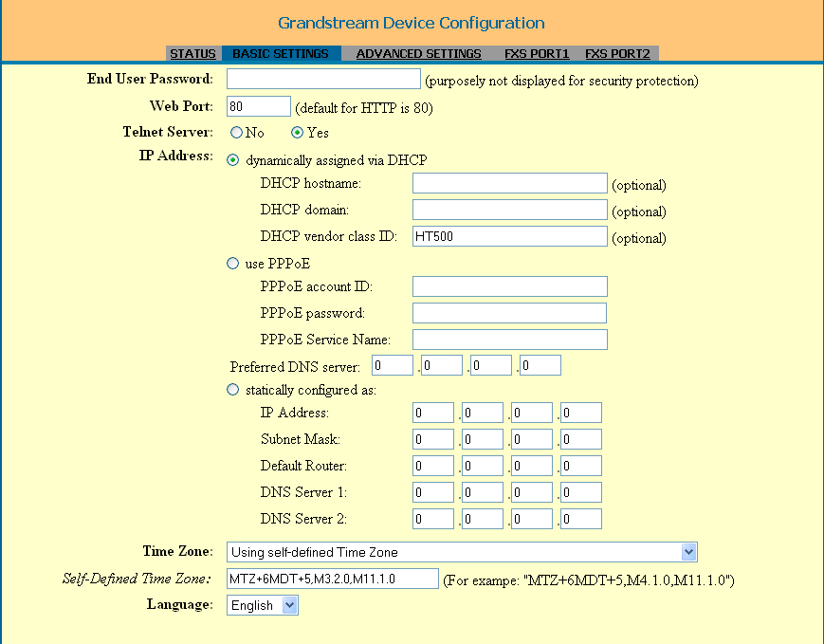Click the 'Default Router:' label
Screen dimensions: 824x644
click(x=303, y=466)
